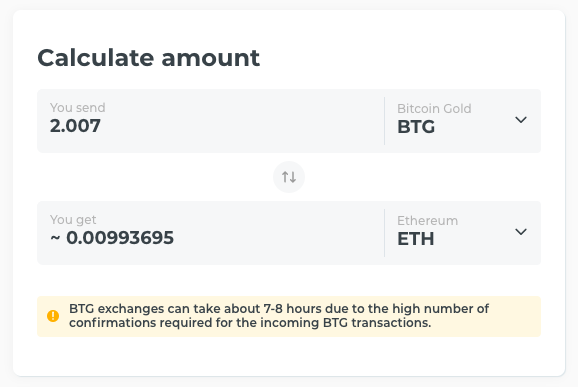Click the Calculate amount heading

[149, 58]
